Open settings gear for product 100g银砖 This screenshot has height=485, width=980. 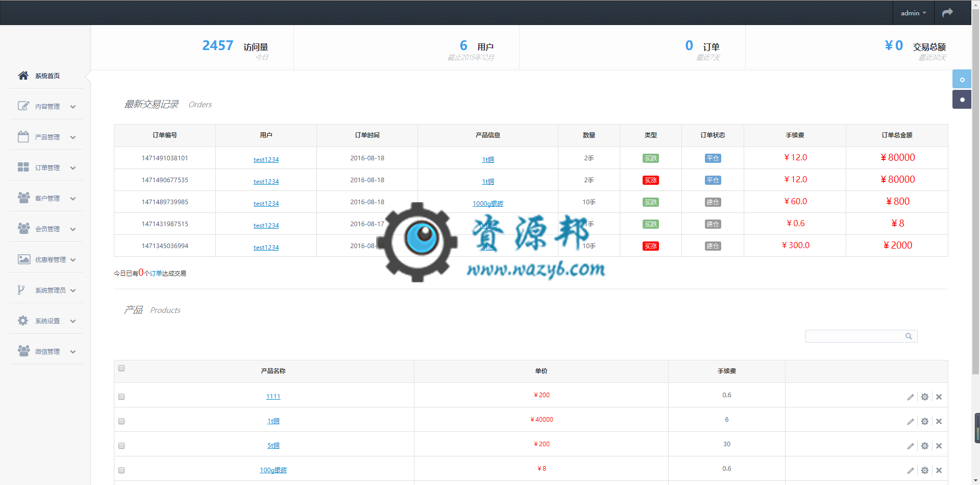tap(925, 470)
